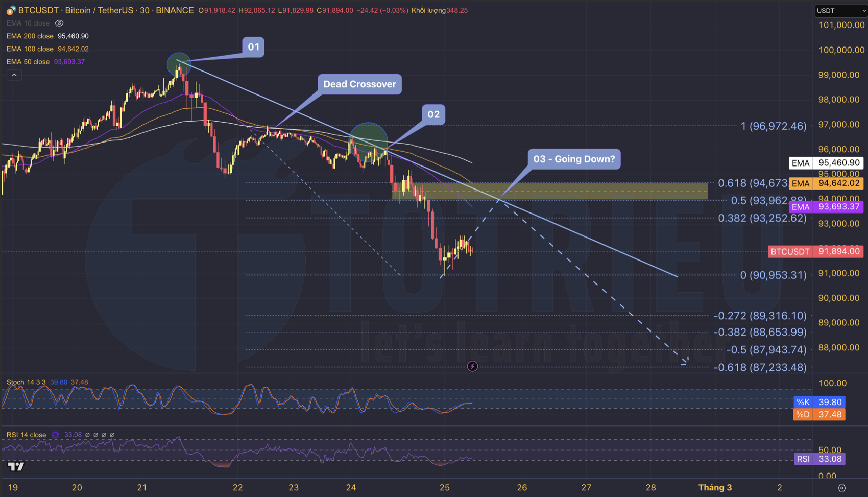The image size is (868, 497).
Task: Show the hidden EMA 10 indicator via eye icon
Action: click(x=59, y=23)
